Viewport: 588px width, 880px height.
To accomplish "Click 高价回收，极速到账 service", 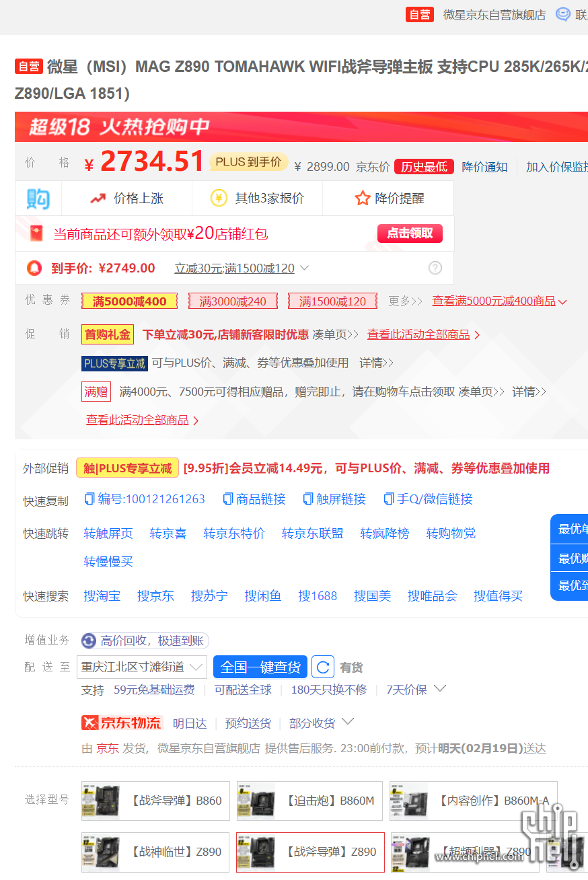I will pyautogui.click(x=145, y=640).
